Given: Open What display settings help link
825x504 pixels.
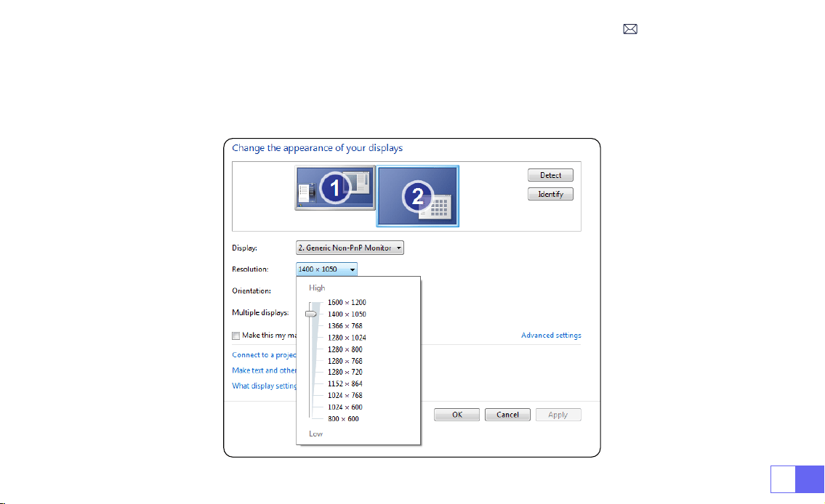Looking at the screenshot, I should pyautogui.click(x=264, y=386).
